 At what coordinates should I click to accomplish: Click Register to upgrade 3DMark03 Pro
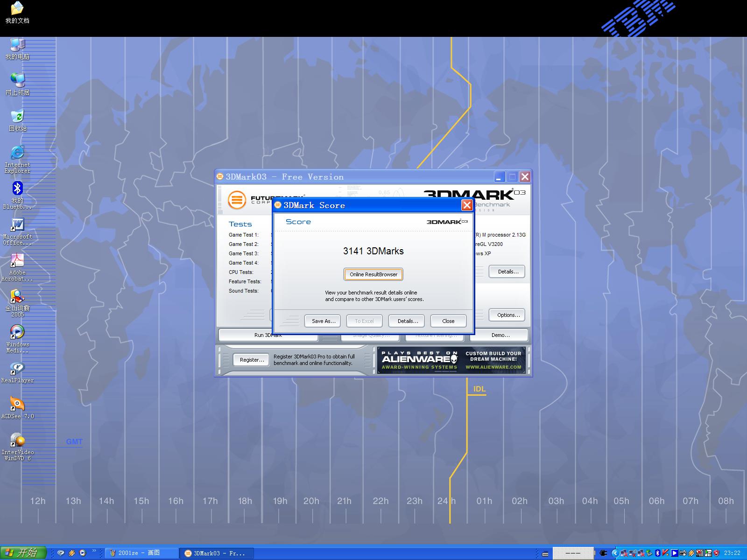click(x=252, y=360)
